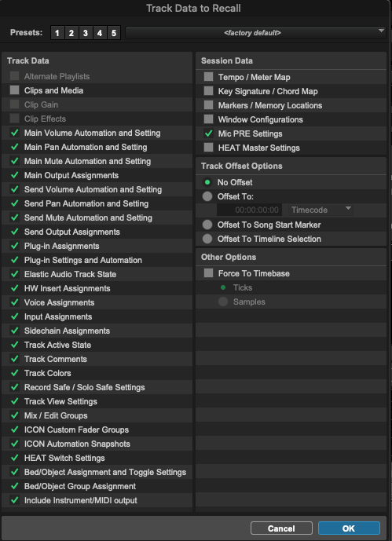Check the Tempo / Meter Map option

[208, 77]
